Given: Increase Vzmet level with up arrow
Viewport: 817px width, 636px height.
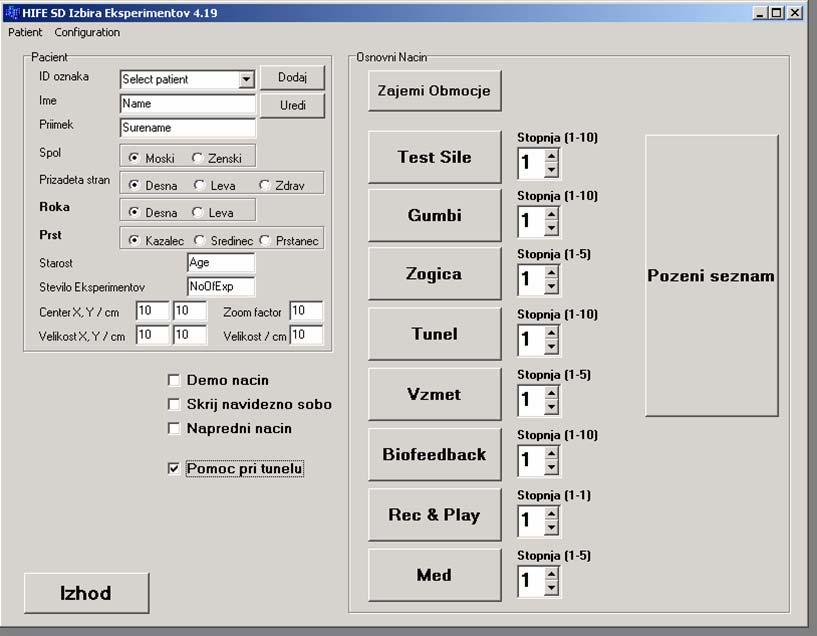Looking at the screenshot, I should coord(551,393).
